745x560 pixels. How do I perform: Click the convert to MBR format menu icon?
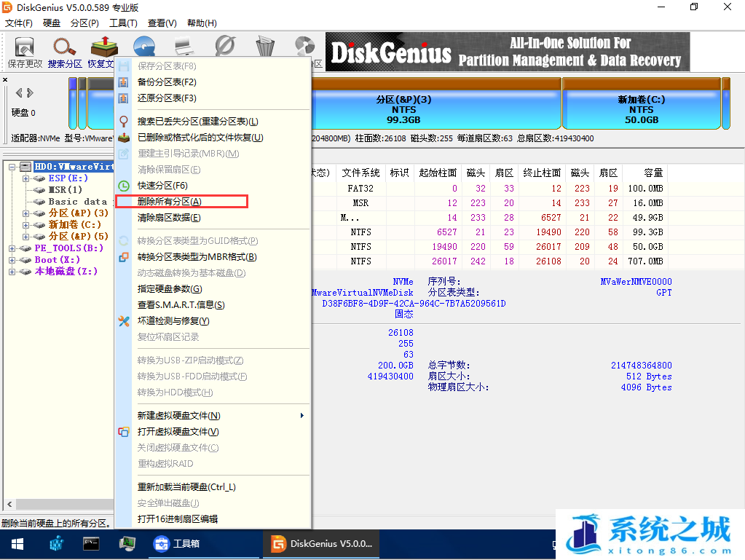124,257
